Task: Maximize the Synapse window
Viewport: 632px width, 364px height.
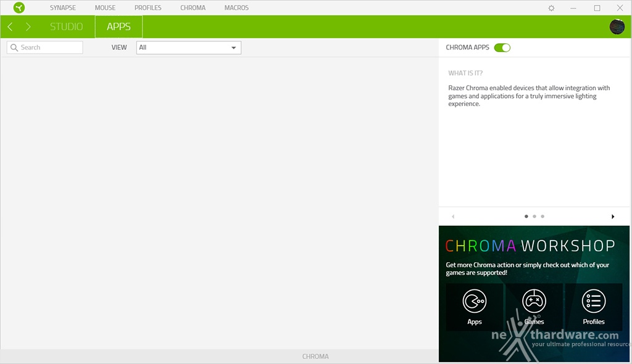Action: coord(597,8)
